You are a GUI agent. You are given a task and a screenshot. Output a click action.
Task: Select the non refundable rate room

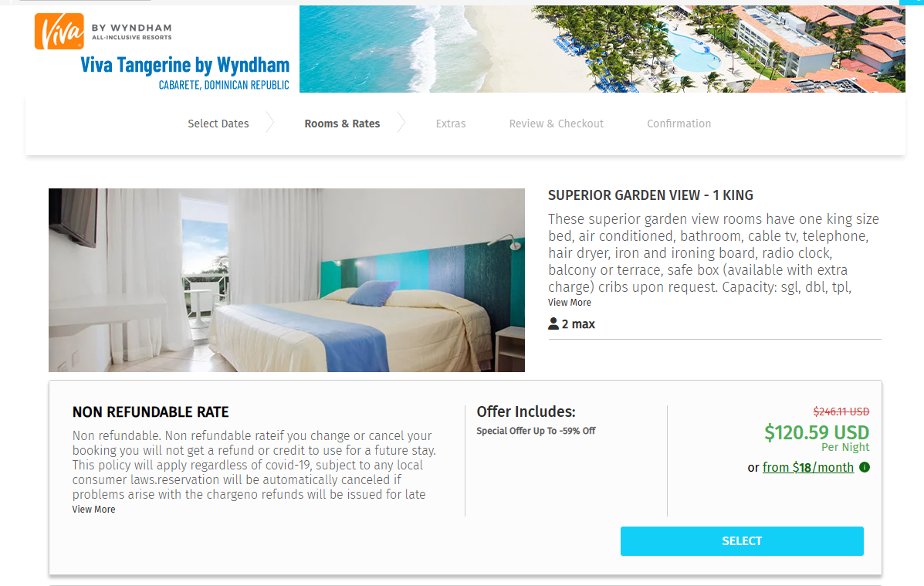742,541
